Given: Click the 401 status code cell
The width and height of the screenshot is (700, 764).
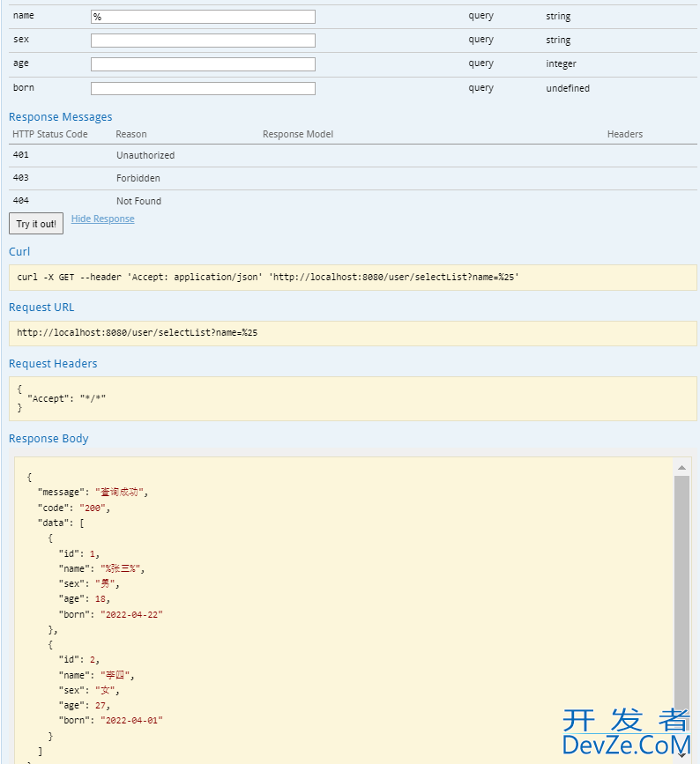Looking at the screenshot, I should [x=21, y=155].
